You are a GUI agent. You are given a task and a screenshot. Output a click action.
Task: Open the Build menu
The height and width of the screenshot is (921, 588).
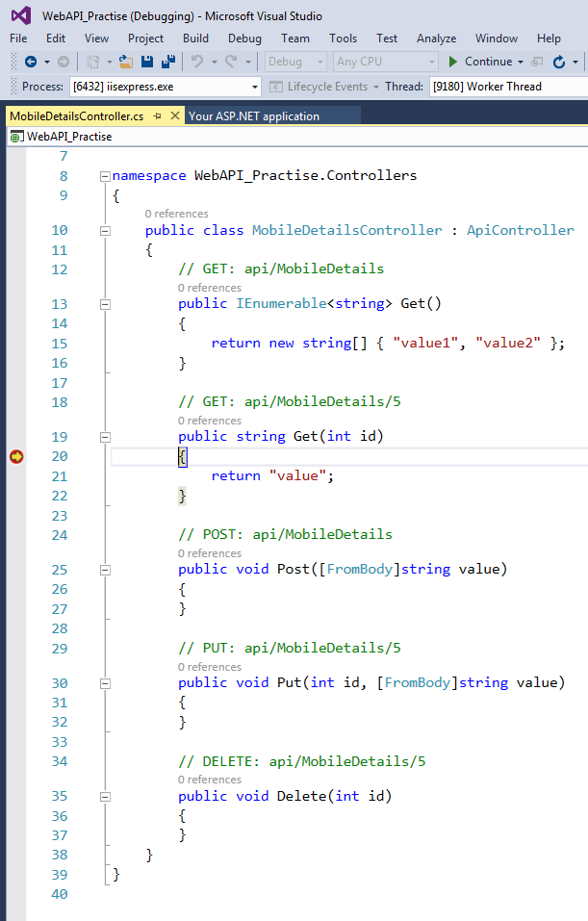[195, 38]
